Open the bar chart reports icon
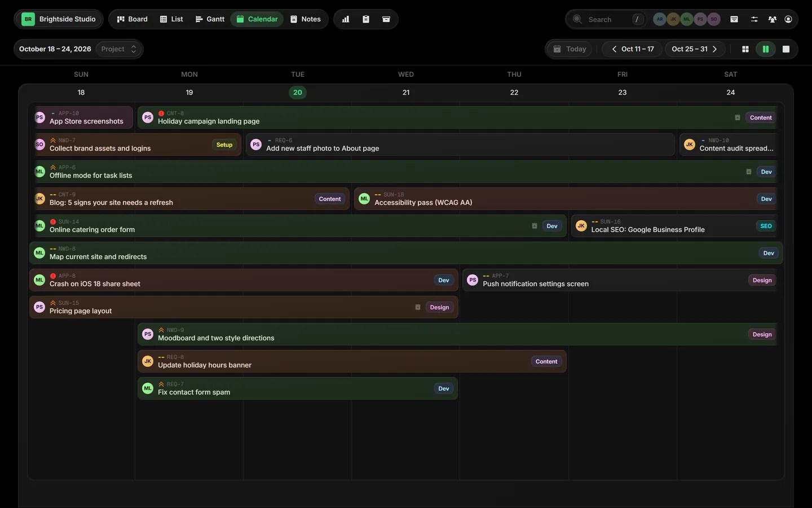The height and width of the screenshot is (508, 812). [x=346, y=19]
